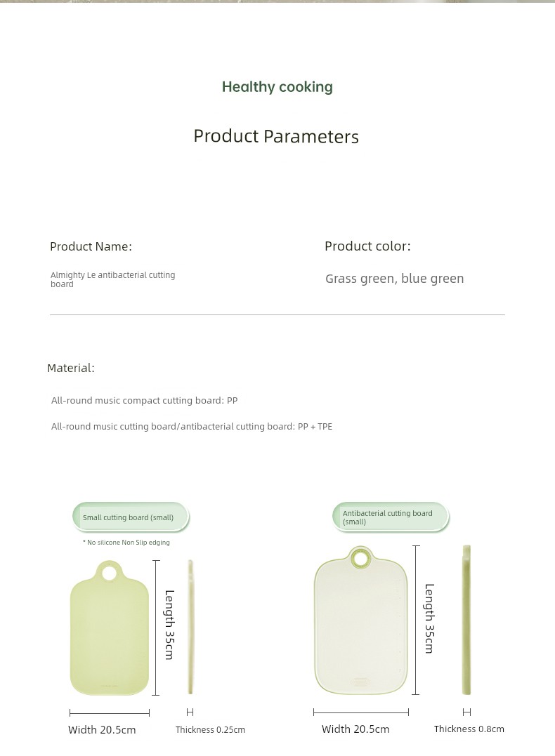Click 'Width 20.5cm' under the small cutting board
The width and height of the screenshot is (555, 756).
pyautogui.click(x=102, y=729)
